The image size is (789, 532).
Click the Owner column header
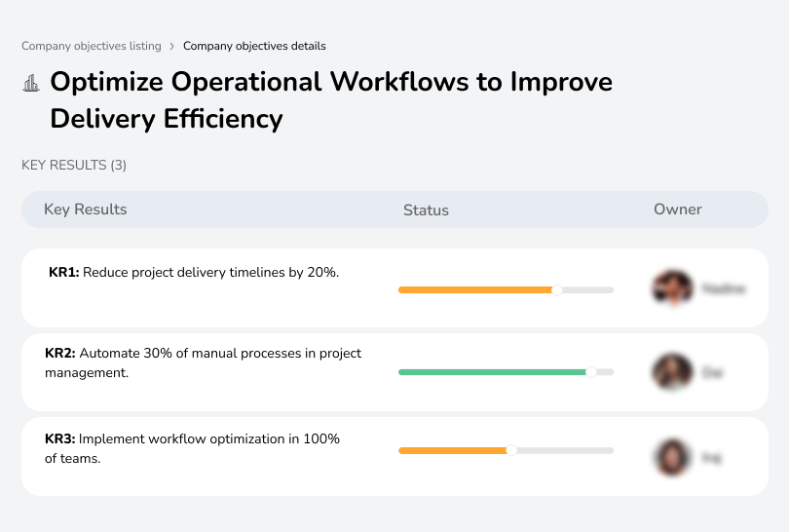click(677, 209)
